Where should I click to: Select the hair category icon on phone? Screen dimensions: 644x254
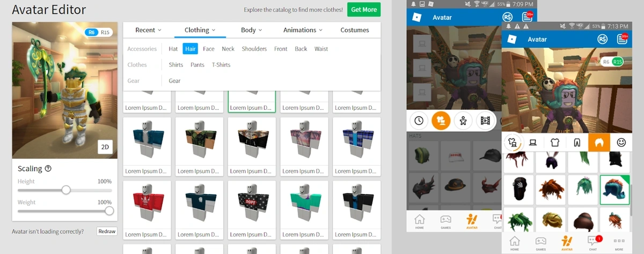tap(599, 142)
